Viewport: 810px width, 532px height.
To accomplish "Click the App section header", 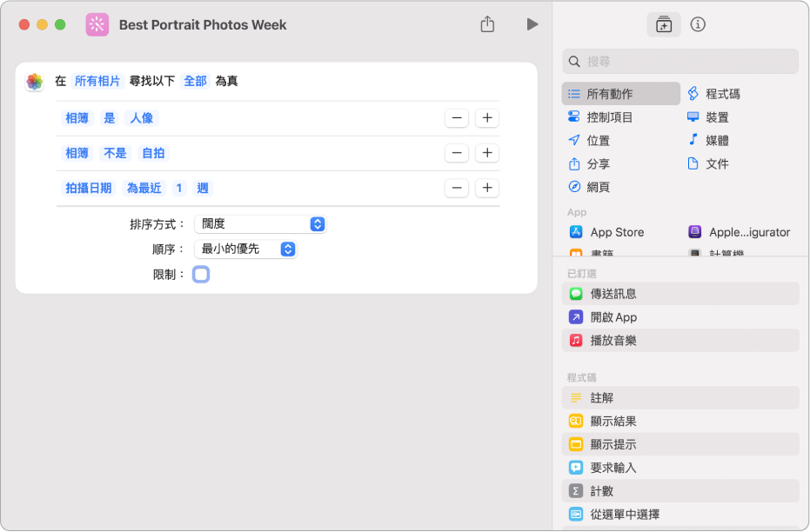I will click(577, 212).
